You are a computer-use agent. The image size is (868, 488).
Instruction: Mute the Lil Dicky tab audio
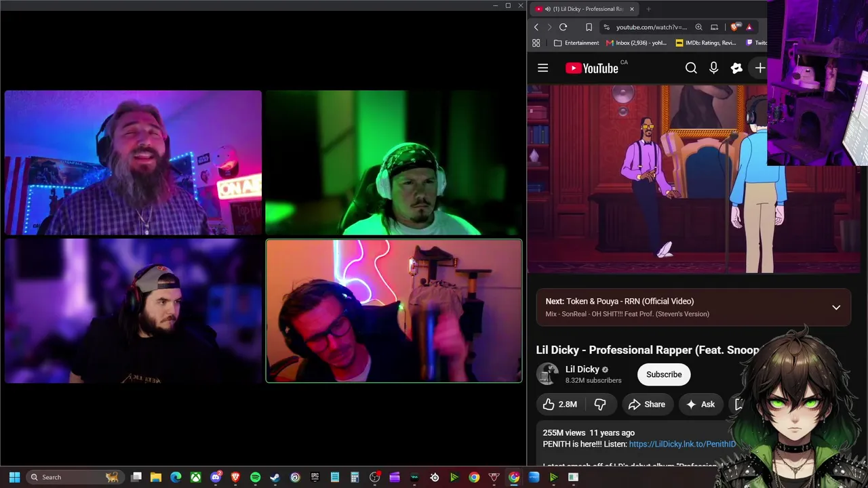(x=547, y=9)
